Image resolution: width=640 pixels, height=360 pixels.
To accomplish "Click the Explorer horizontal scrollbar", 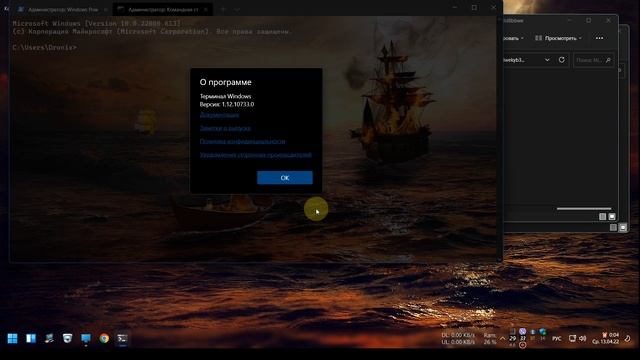I will point(584,209).
